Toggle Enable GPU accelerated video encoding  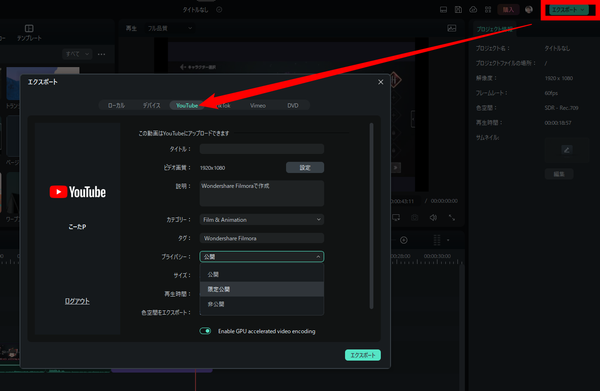click(x=205, y=331)
